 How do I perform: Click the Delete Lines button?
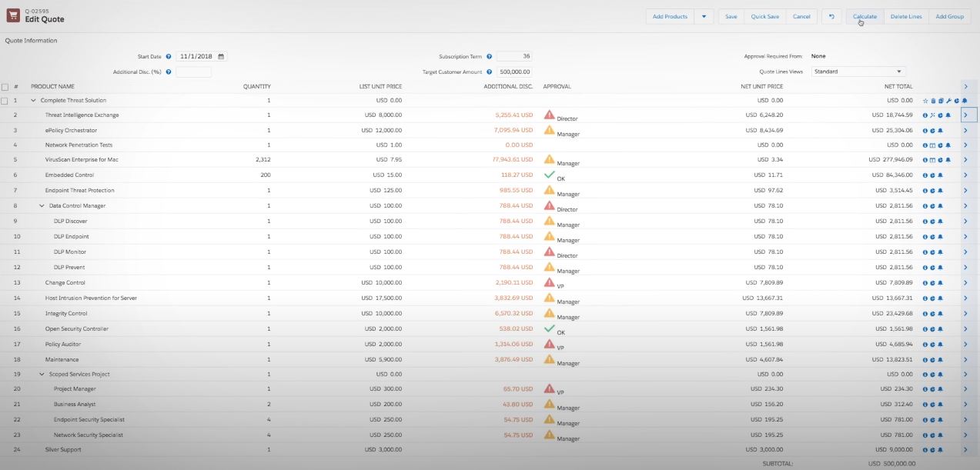(906, 16)
